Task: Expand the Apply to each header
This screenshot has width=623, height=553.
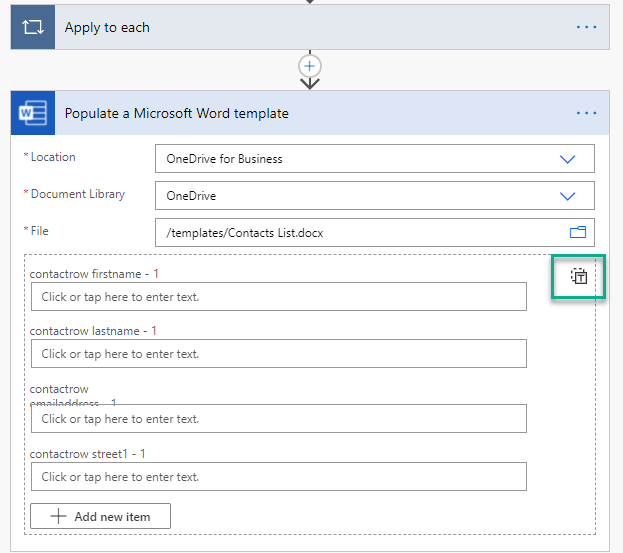Action: click(x=310, y=27)
